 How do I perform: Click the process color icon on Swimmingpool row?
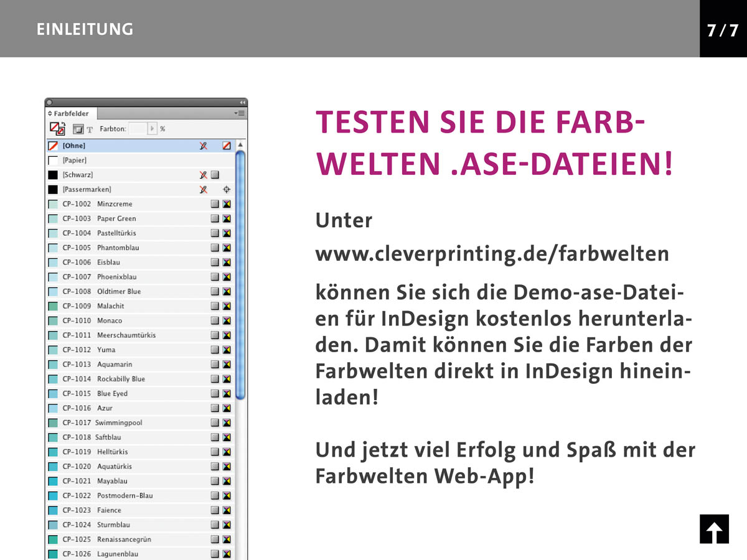215,422
